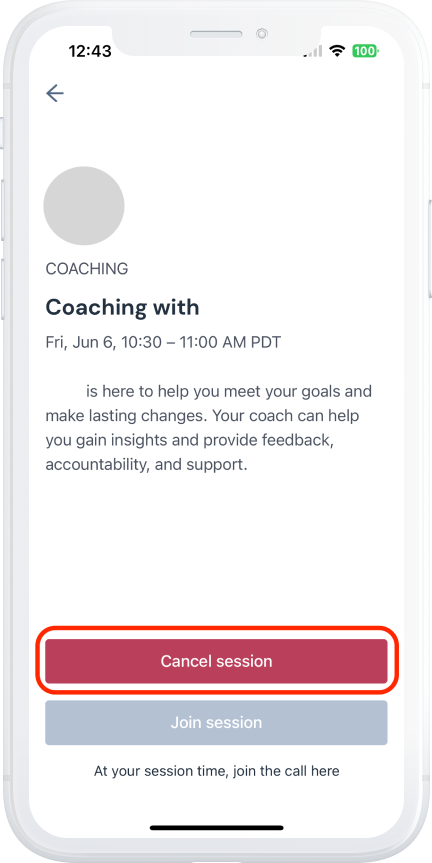The width and height of the screenshot is (432, 863).
Task: Click the "At your session time" hint text
Action: [216, 771]
